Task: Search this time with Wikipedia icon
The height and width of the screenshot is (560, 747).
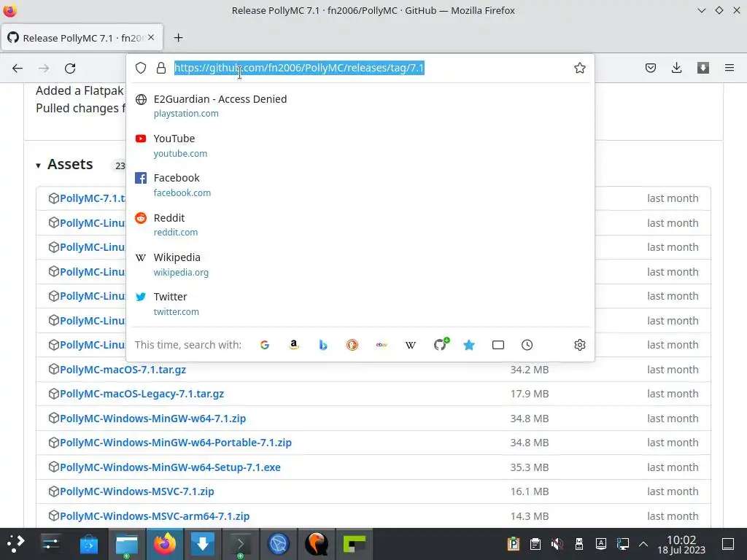Action: [410, 345]
